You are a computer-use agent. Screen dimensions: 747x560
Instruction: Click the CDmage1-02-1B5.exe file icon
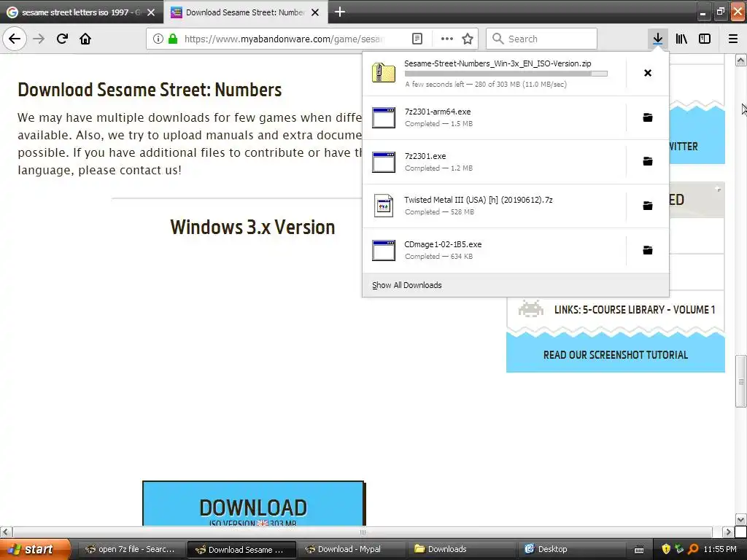[384, 250]
